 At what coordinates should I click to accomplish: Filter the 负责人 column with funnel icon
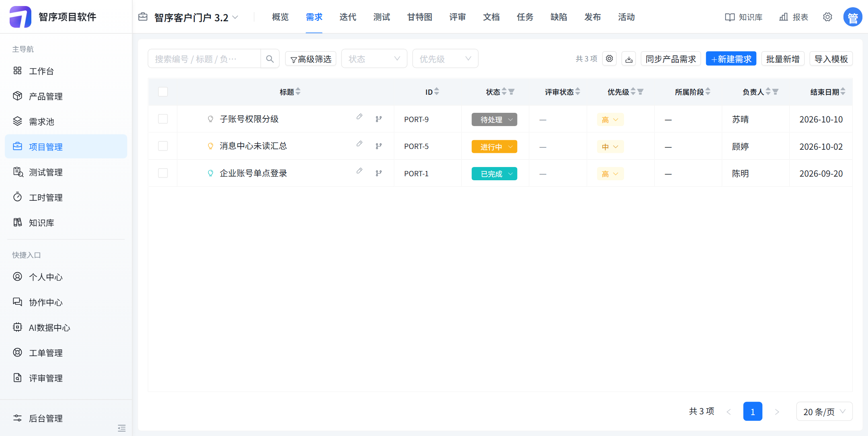click(x=775, y=92)
